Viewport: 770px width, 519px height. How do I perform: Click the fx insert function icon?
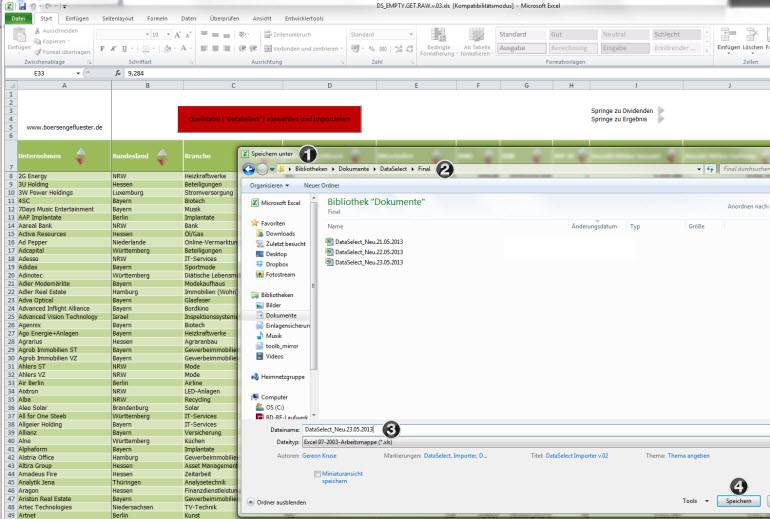pos(118,73)
